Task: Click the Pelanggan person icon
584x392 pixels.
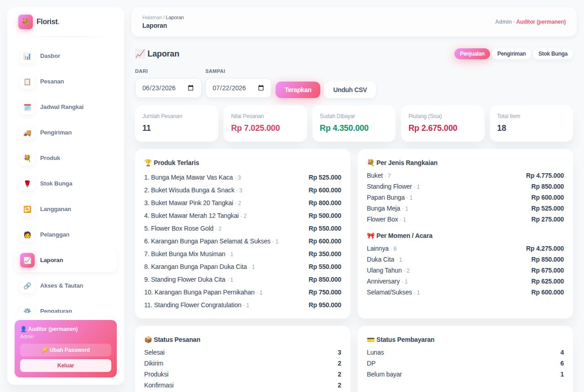Action: [27, 235]
